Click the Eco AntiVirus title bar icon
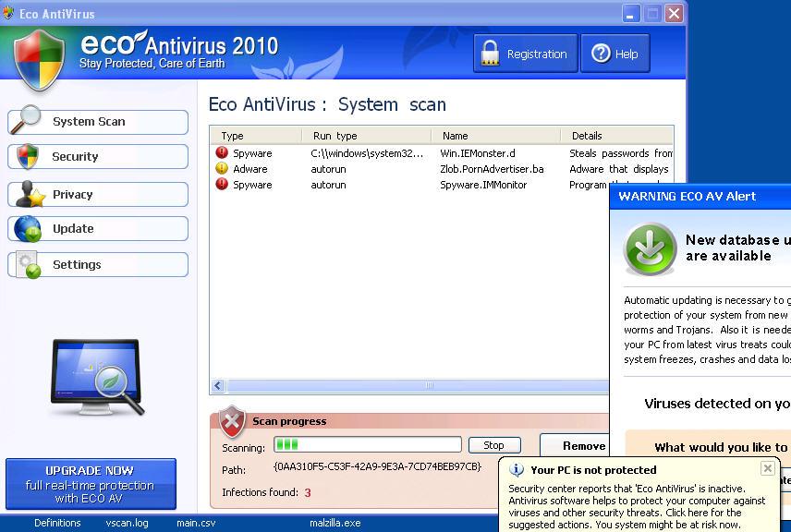The width and height of the screenshot is (791, 532). tap(8, 13)
